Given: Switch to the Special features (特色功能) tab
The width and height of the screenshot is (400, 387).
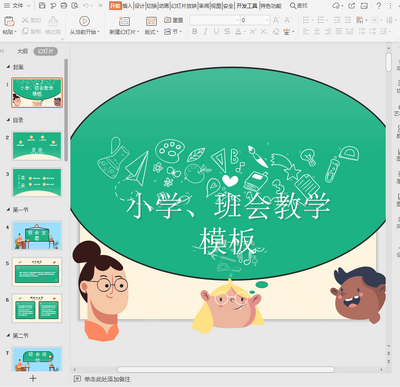Looking at the screenshot, I should pyautogui.click(x=271, y=6).
